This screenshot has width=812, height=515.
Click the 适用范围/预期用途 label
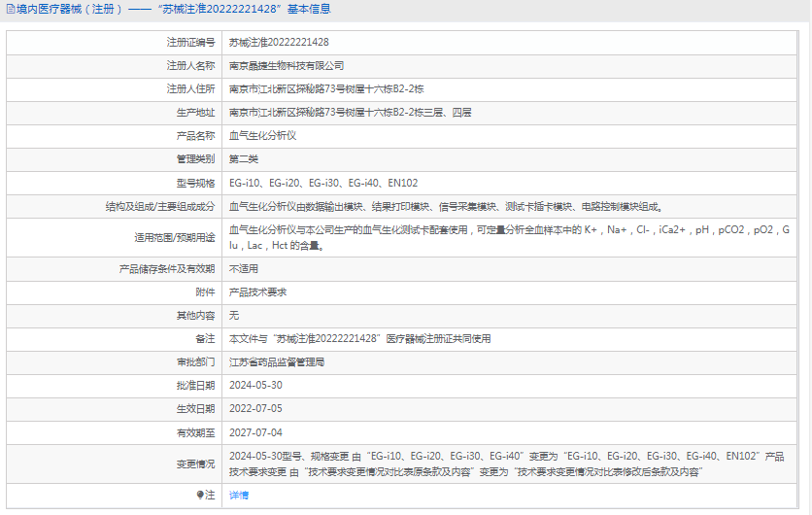point(175,238)
